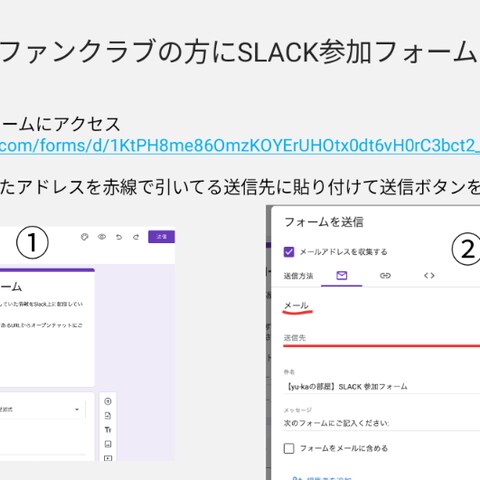Screen dimensions: 480x480
Task: Enable the フォームをメールに含める checkbox
Action: click(x=289, y=448)
